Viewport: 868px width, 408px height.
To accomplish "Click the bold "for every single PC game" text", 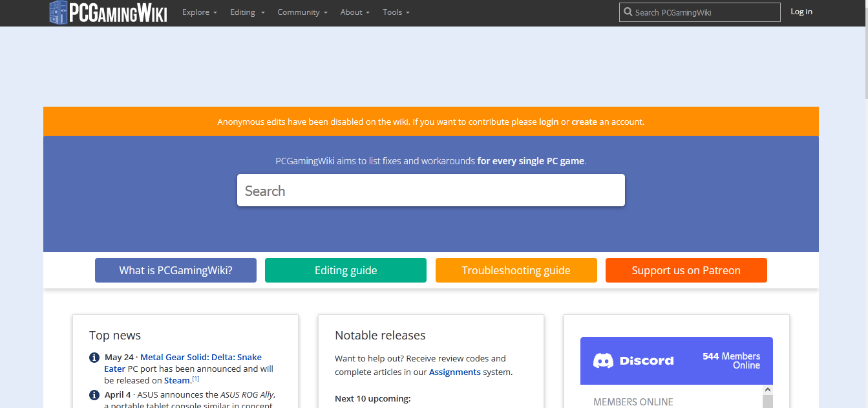I will click(531, 161).
